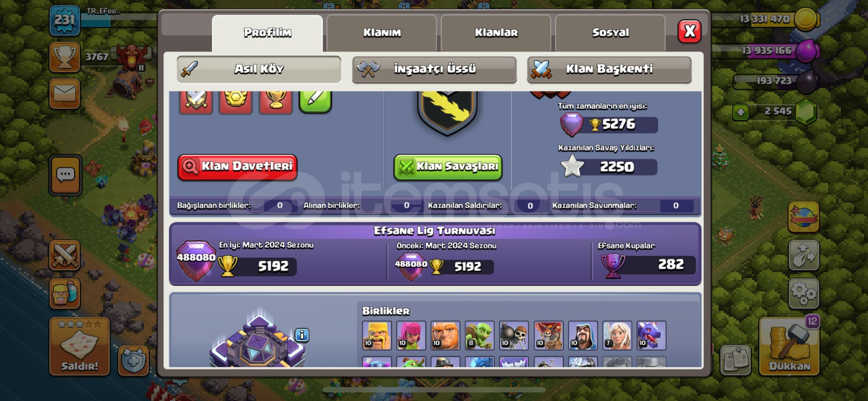Open the barbarian army training icon

click(x=65, y=293)
